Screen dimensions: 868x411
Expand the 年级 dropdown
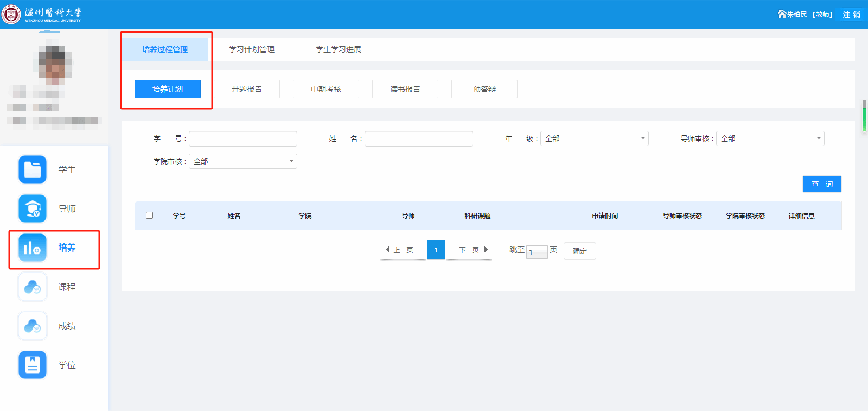click(594, 138)
